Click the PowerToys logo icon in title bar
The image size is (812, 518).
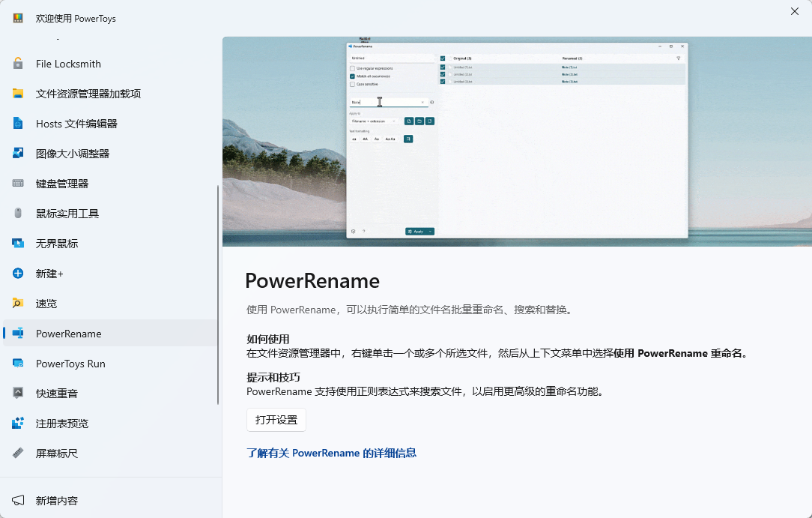pos(18,18)
